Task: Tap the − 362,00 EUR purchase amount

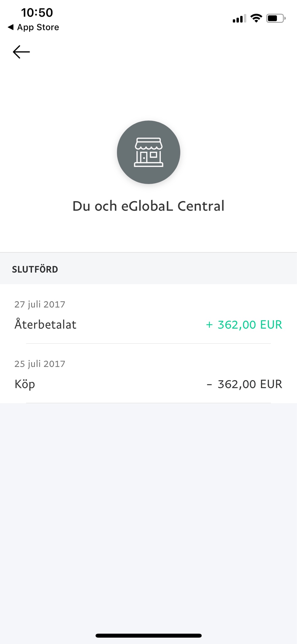Action: [x=244, y=384]
